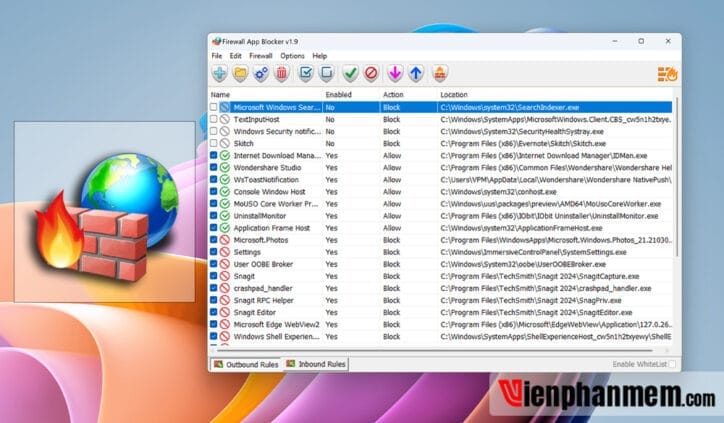Click the Add Application plus icon
724x423 pixels.
pyautogui.click(x=220, y=73)
